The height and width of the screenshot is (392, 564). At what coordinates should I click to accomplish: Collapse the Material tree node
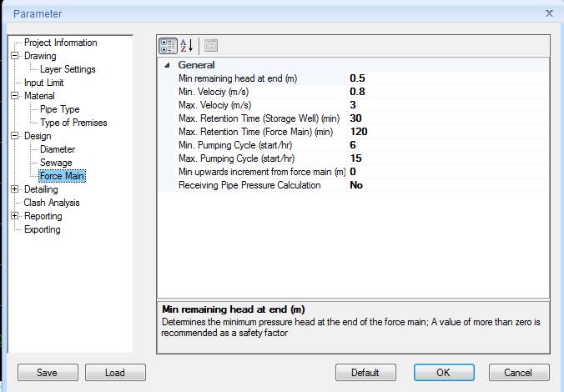pyautogui.click(x=15, y=96)
